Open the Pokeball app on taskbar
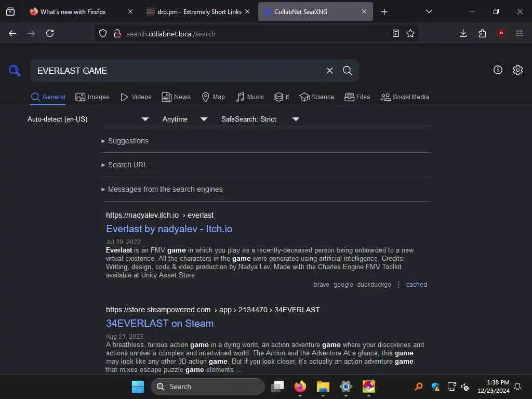This screenshot has height=399, width=532. pyautogui.click(x=368, y=387)
